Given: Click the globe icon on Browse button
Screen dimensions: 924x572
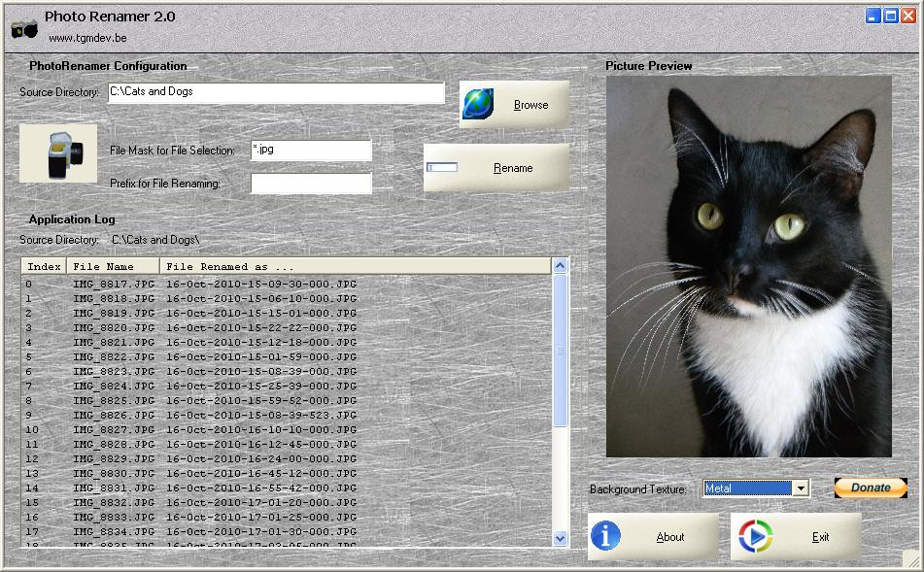Looking at the screenshot, I should [478, 104].
